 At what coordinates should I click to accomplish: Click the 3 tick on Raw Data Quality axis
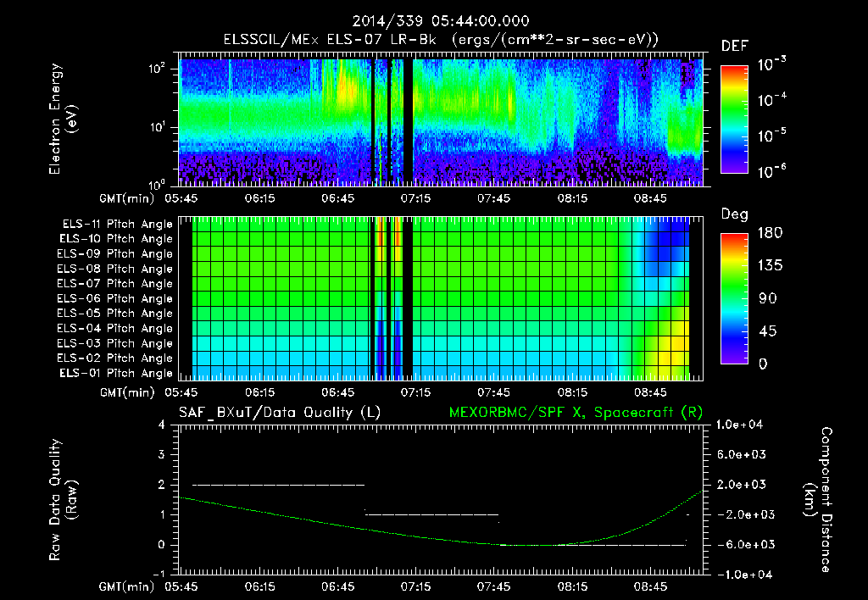click(162, 454)
